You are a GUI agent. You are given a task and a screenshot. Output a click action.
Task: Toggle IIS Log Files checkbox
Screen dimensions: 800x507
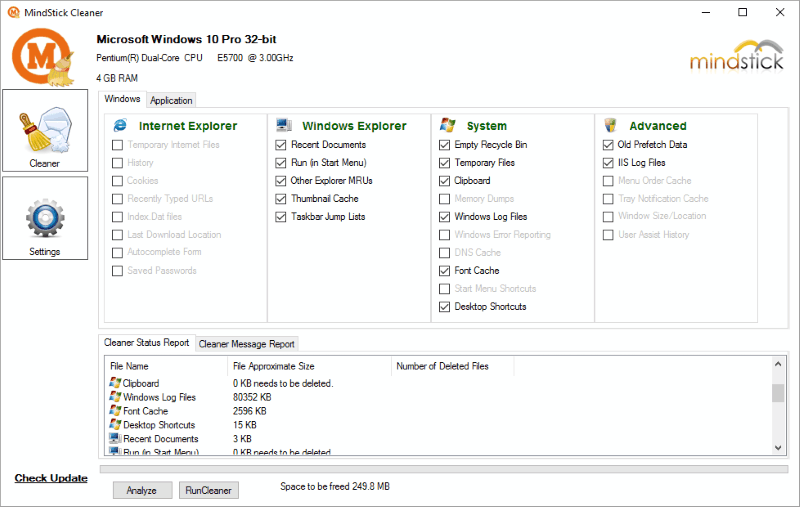(x=608, y=163)
